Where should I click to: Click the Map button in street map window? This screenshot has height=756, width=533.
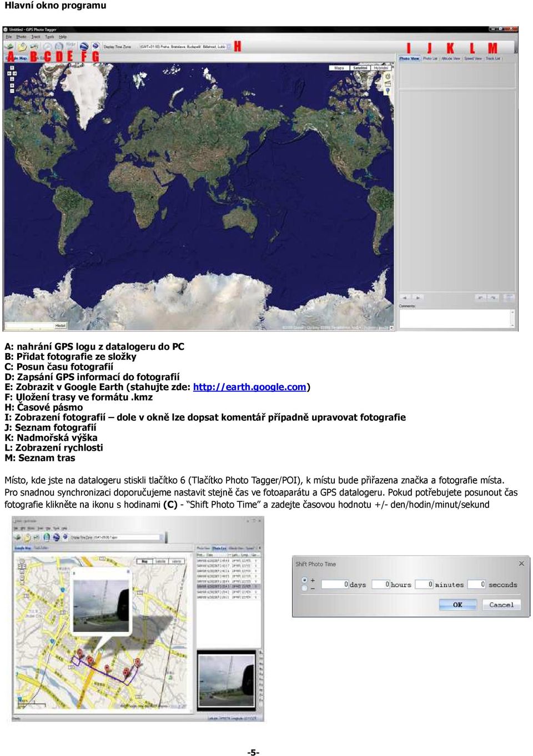coord(144,561)
